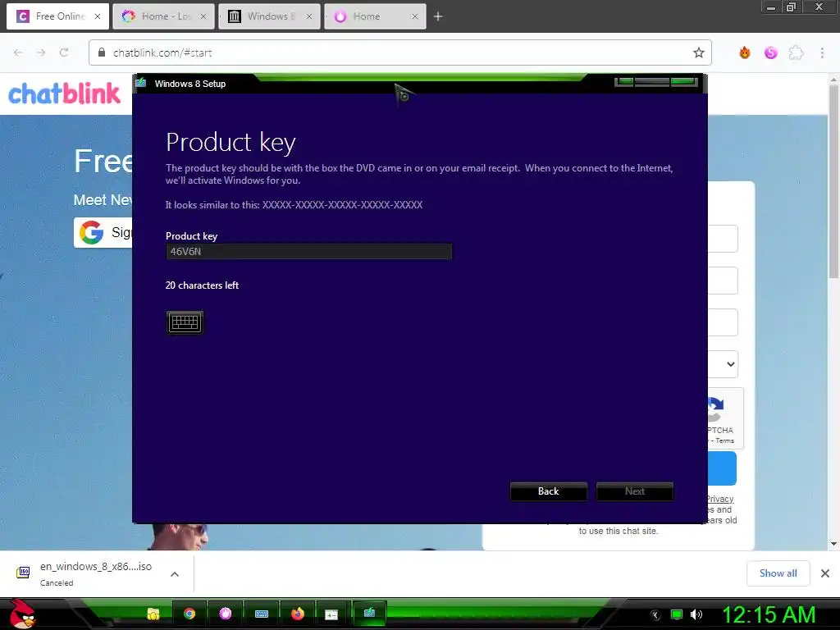The image size is (840, 630).
Task: Open the purple circle app in taskbar
Action: click(226, 614)
